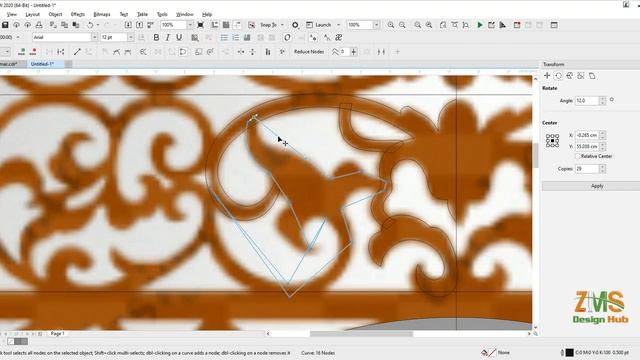
Task: Open the Bitmaps menu
Action: coord(102,14)
